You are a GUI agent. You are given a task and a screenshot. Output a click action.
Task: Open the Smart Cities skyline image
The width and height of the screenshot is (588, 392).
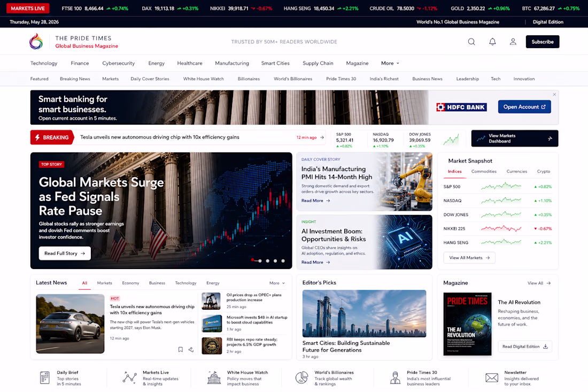click(x=364, y=313)
